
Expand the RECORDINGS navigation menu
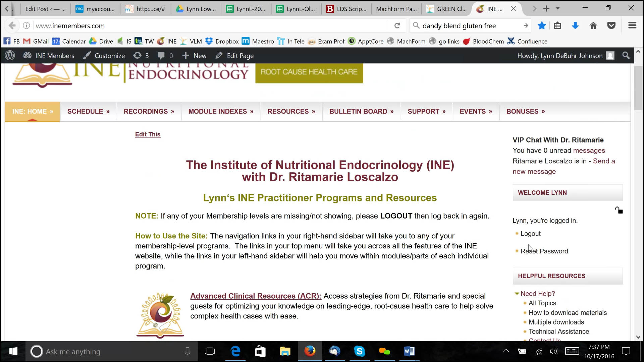[x=149, y=112]
